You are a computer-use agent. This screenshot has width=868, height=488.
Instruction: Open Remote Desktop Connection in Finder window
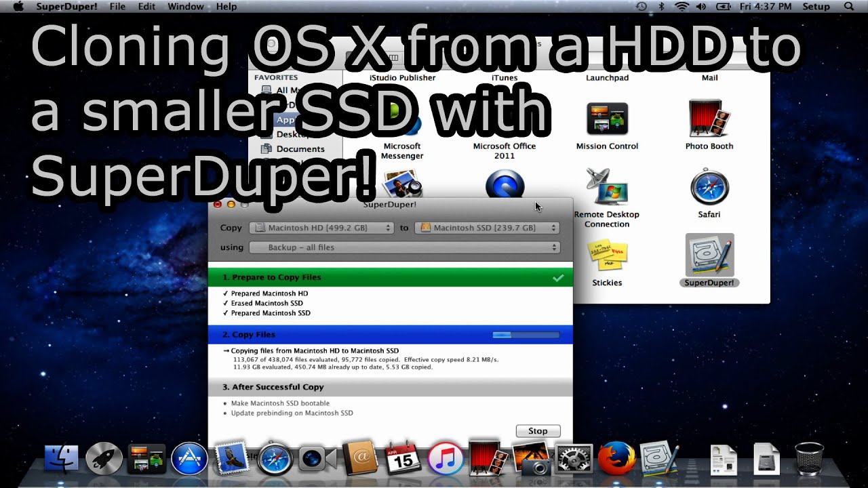[x=607, y=187]
